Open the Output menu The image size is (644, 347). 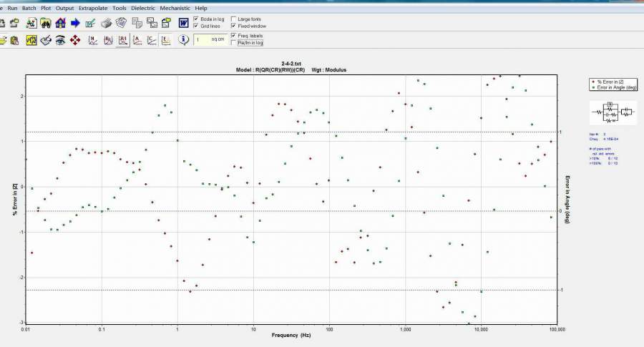[65, 8]
